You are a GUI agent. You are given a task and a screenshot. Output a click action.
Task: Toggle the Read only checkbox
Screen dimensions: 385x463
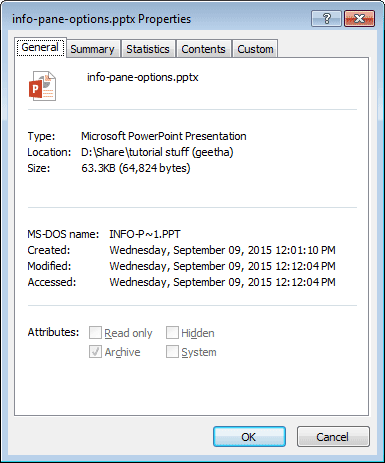(95, 332)
